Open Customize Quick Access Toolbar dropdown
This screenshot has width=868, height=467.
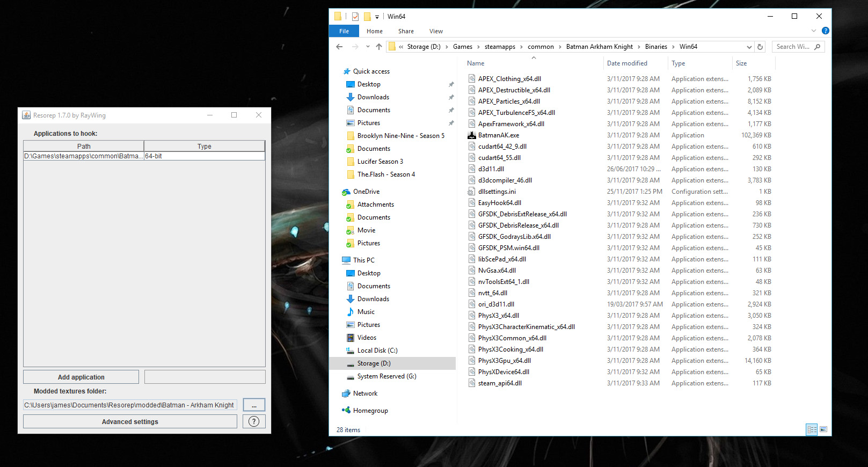(377, 17)
